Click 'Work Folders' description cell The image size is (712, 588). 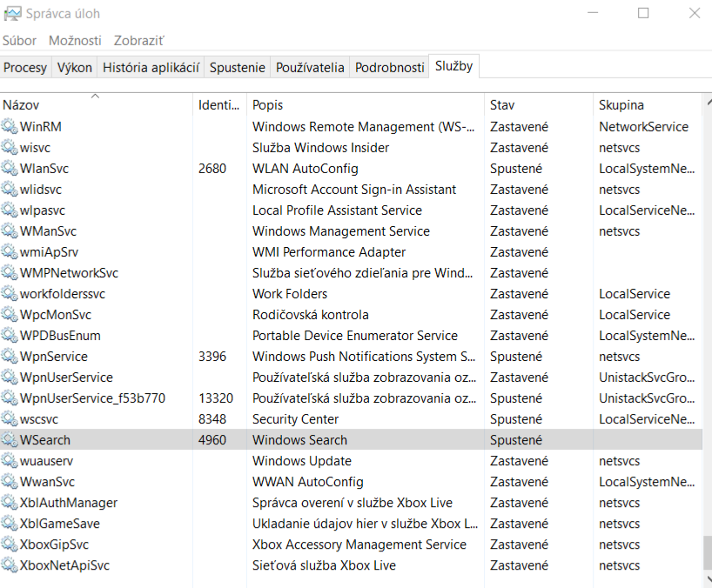click(x=290, y=293)
